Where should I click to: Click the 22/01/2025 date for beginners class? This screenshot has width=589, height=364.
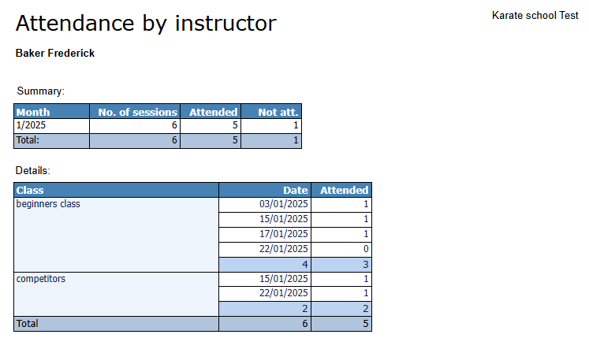265,250
